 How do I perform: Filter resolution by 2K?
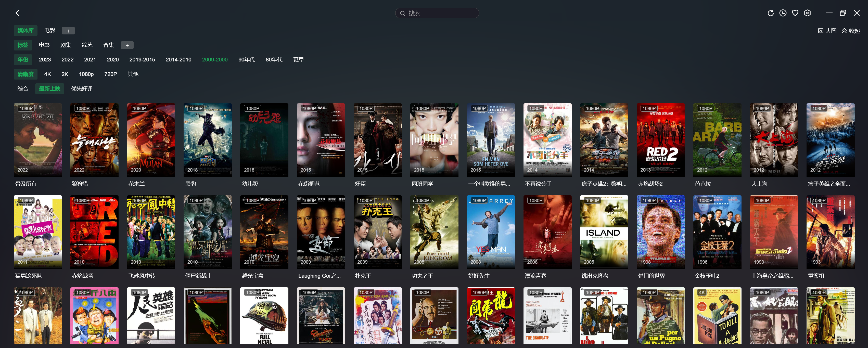(x=65, y=74)
